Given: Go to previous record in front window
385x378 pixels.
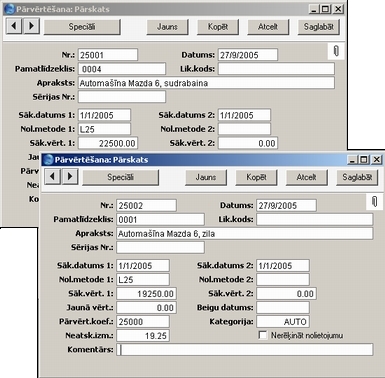Looking at the screenshot, I should click(x=53, y=176).
